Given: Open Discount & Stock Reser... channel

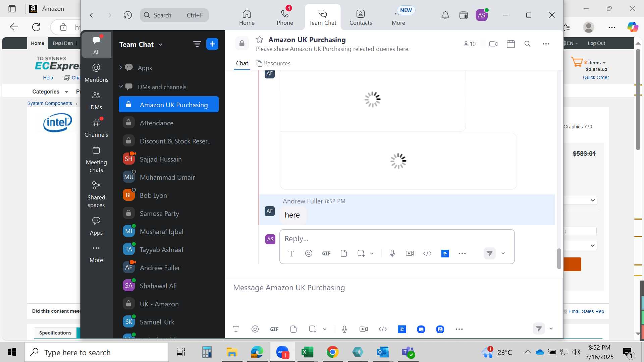Looking at the screenshot, I should point(169,141).
